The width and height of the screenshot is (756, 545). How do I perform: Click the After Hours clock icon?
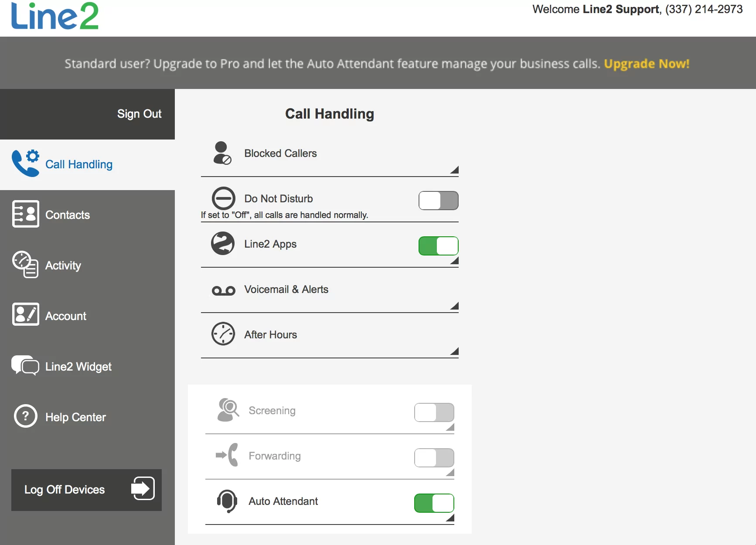coord(223,334)
